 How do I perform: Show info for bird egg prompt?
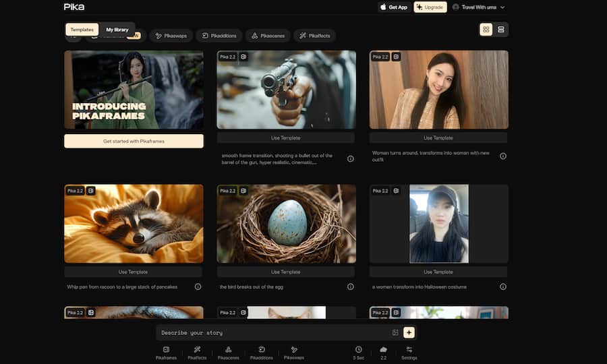coord(350,286)
